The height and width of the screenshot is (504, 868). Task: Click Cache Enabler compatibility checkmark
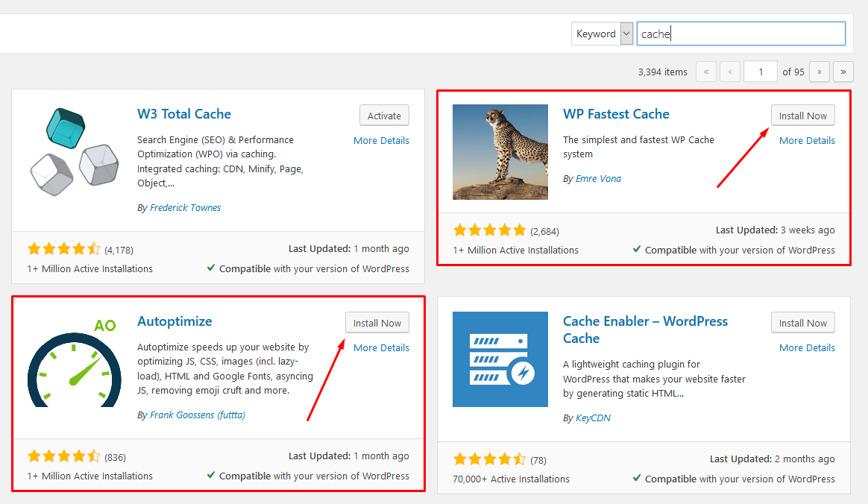click(x=637, y=478)
